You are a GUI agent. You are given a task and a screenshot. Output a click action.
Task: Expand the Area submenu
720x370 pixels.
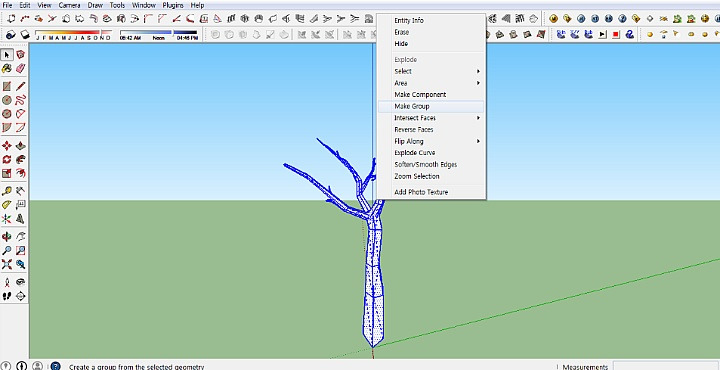click(x=431, y=83)
